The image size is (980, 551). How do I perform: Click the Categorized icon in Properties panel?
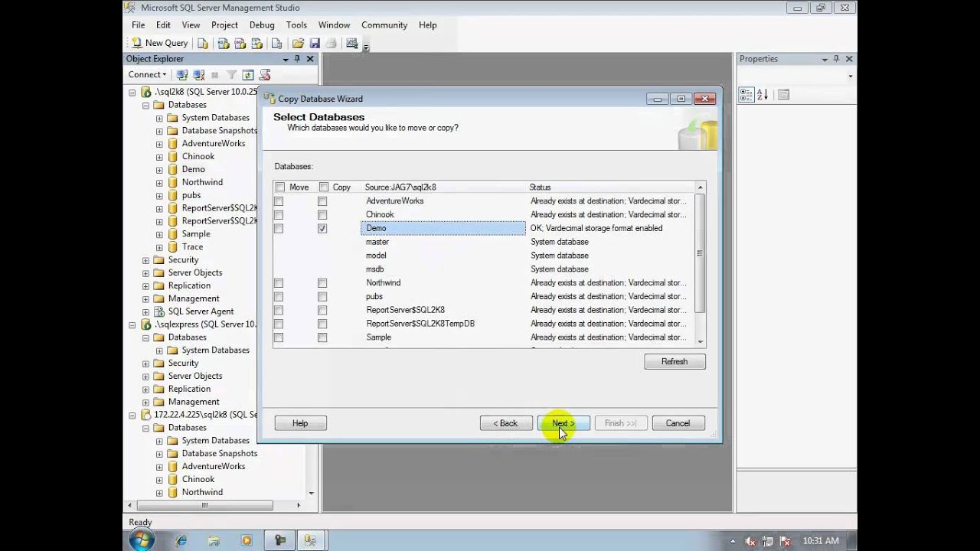point(746,95)
